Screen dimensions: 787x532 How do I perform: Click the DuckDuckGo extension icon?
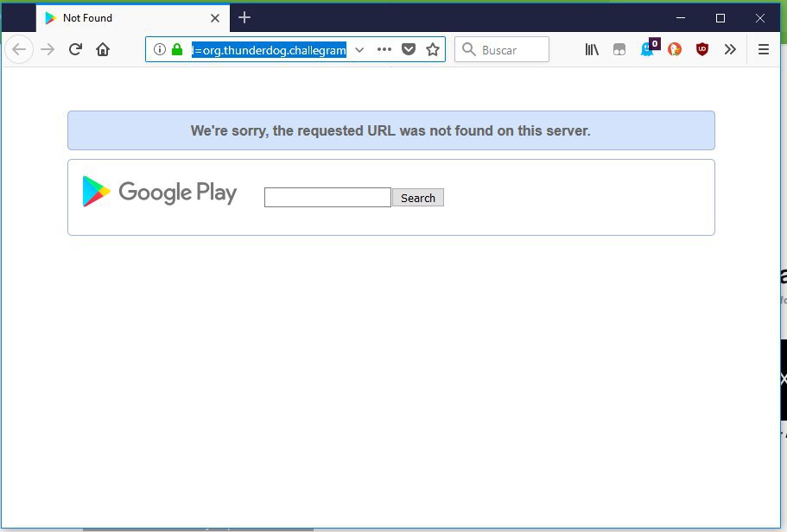(x=675, y=50)
